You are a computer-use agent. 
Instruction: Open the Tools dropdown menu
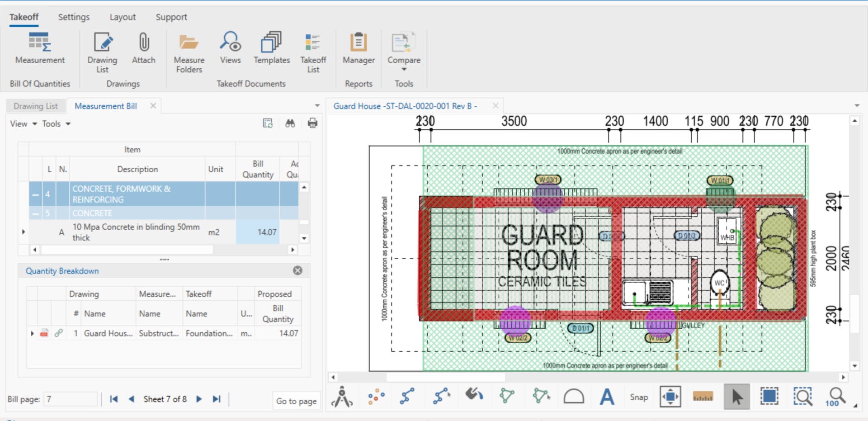coord(57,123)
